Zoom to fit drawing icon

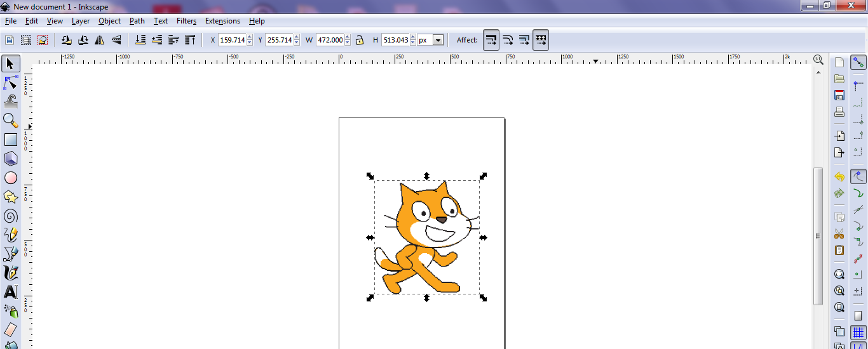click(x=839, y=291)
